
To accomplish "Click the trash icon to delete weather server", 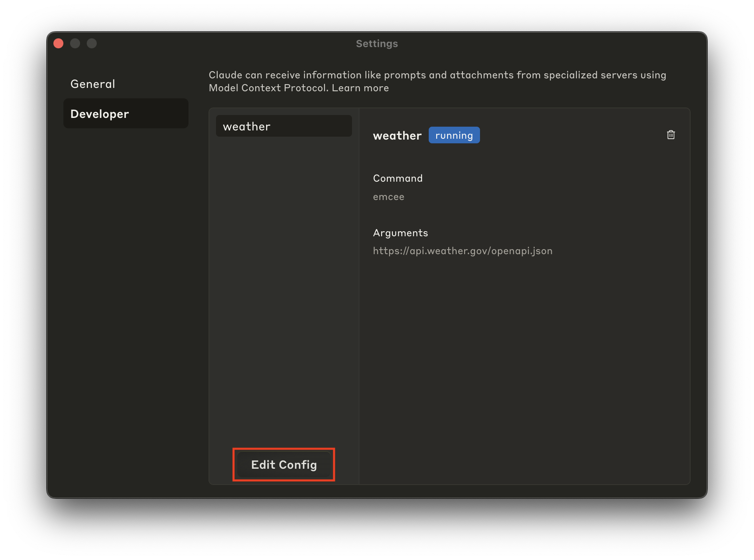I will pos(671,135).
